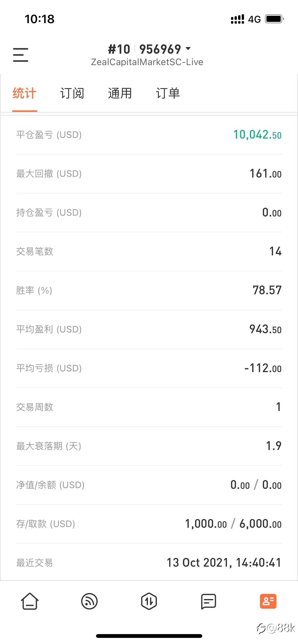Image resolution: width=298 pixels, height=644 pixels.
Task: Tap the 净值/余额 (USD) row
Action: pos(149,485)
